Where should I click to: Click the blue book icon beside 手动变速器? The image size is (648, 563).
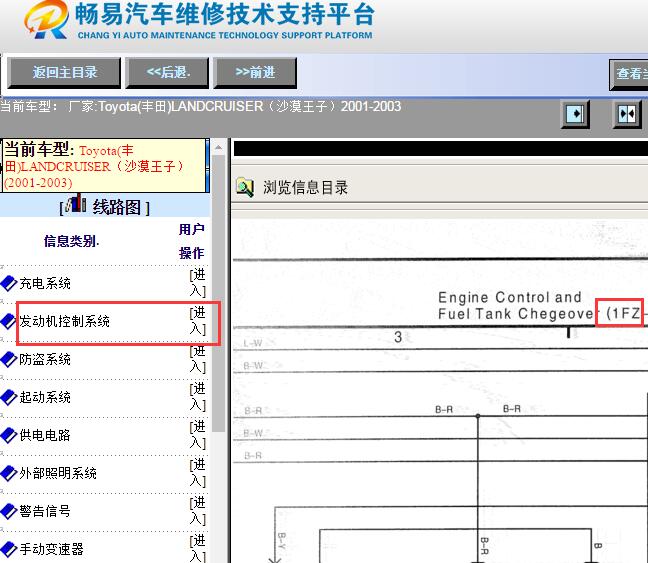click(9, 549)
